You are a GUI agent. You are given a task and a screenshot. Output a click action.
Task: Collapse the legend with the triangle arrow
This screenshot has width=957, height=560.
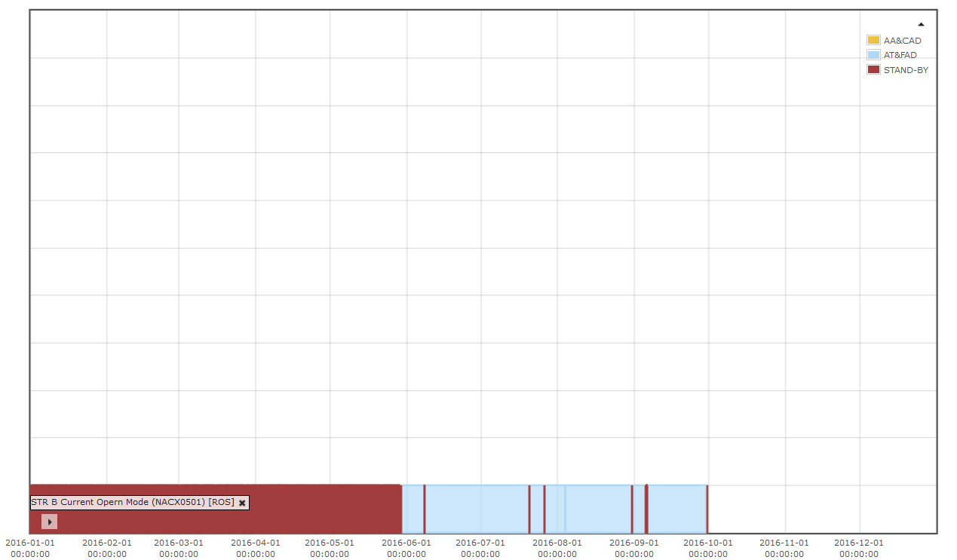click(921, 24)
